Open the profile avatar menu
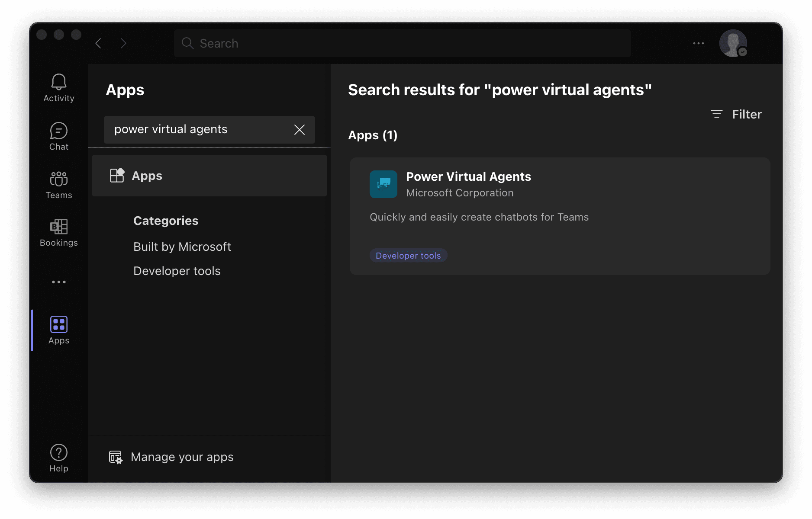 (x=733, y=43)
